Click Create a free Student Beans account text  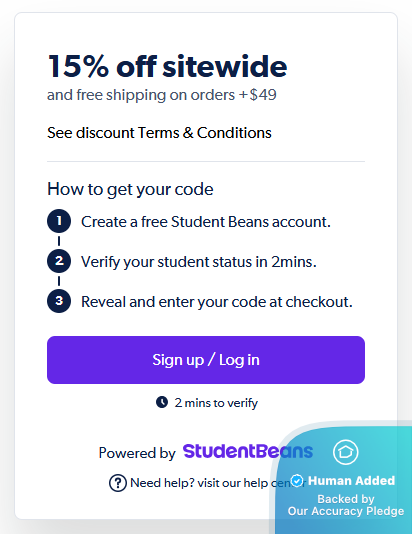point(206,222)
